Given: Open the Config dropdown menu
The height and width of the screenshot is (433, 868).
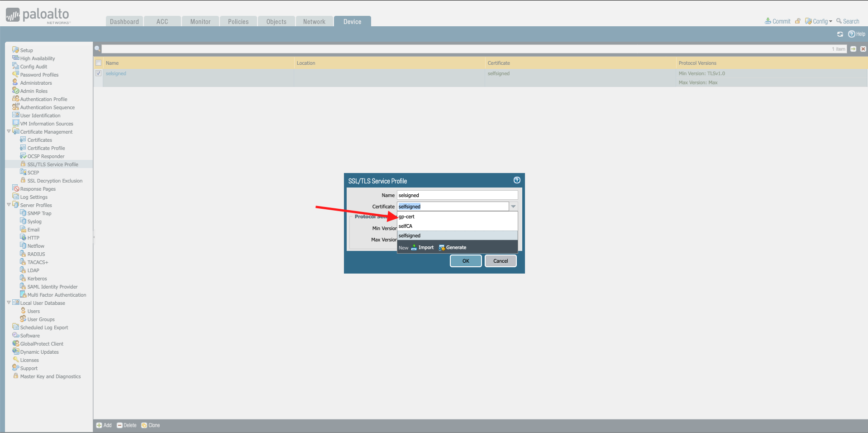Looking at the screenshot, I should click(819, 21).
